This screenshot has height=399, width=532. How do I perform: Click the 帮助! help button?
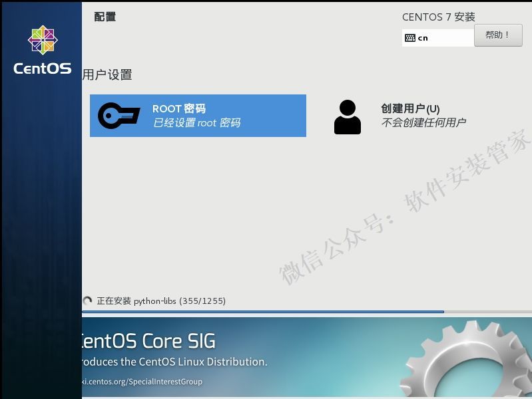tap(498, 35)
